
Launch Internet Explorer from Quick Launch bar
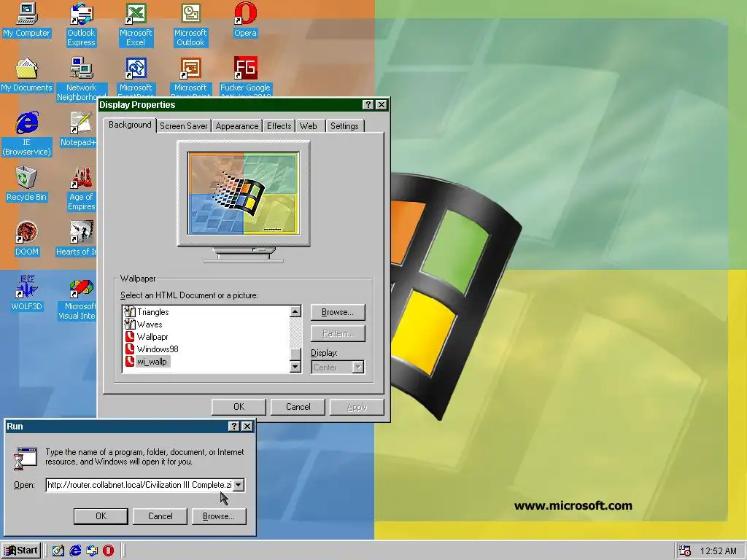[x=75, y=551]
